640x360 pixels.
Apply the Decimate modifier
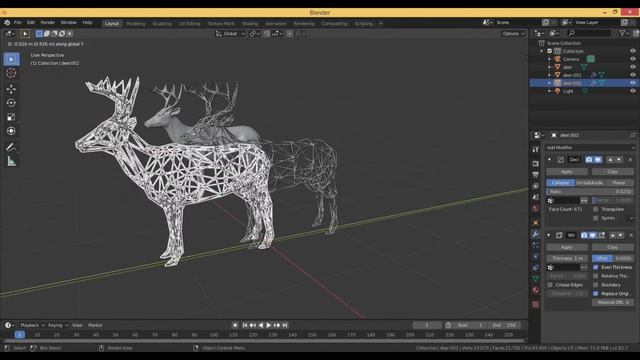click(x=567, y=172)
